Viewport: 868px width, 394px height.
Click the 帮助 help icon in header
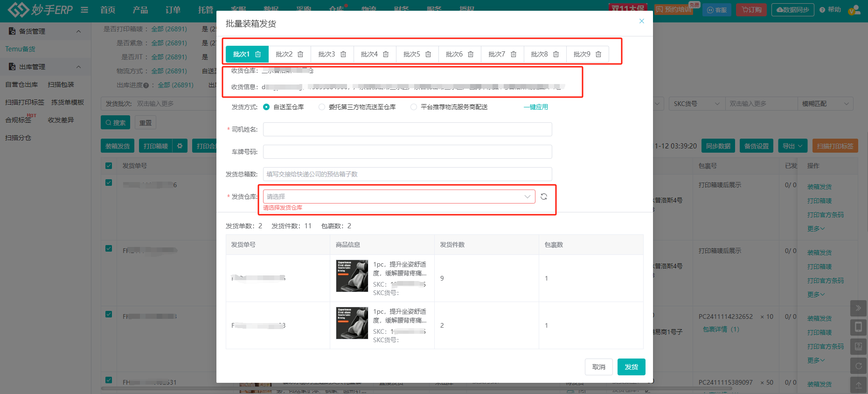(822, 10)
